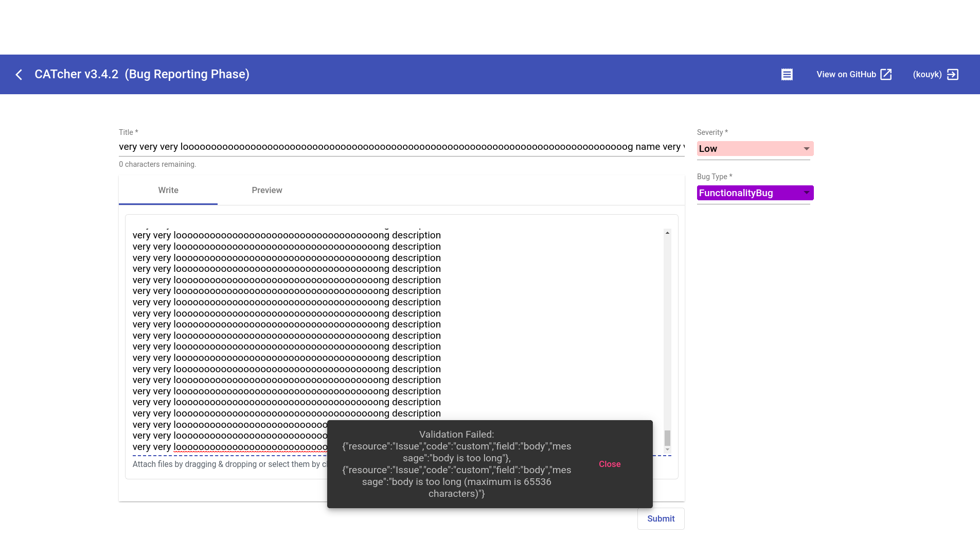Click the '0 characters remaining.' text
Screen dimensions: 980x554
157,164
